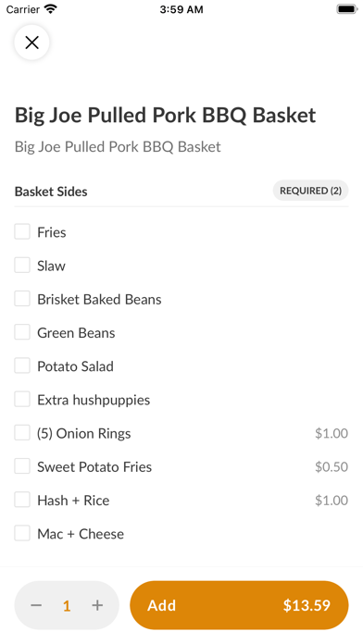Viewport: 363px width, 644px height.
Task: Tick Brisket Baked Beans checkbox
Action: [22, 299]
